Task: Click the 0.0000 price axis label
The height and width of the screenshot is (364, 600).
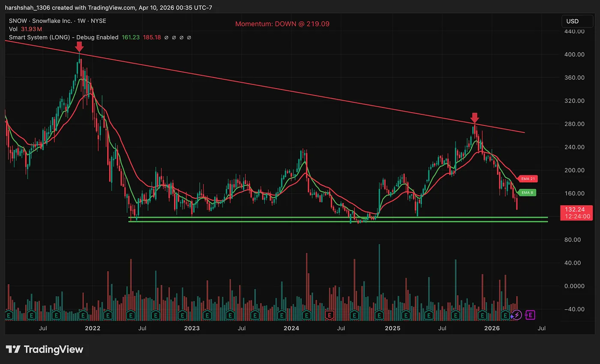Action: pos(575,286)
